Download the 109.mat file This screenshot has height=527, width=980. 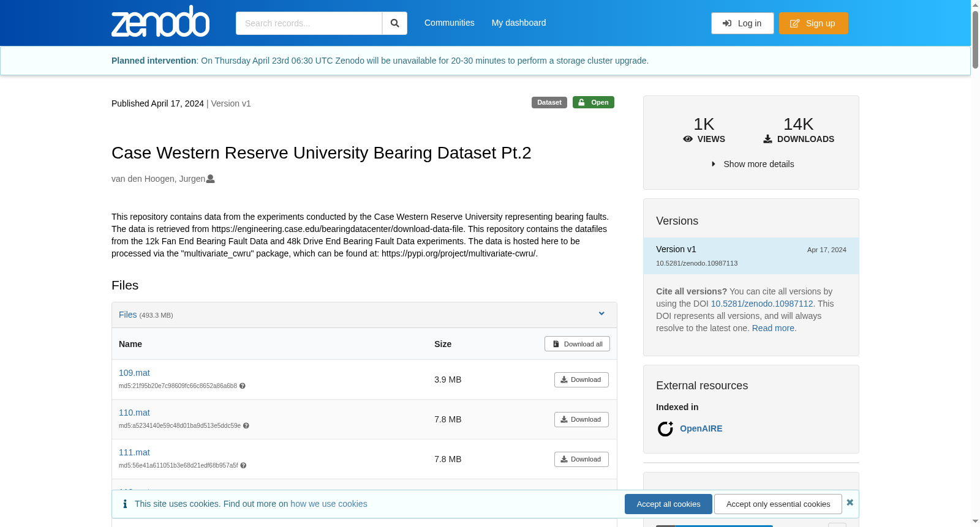pos(581,379)
